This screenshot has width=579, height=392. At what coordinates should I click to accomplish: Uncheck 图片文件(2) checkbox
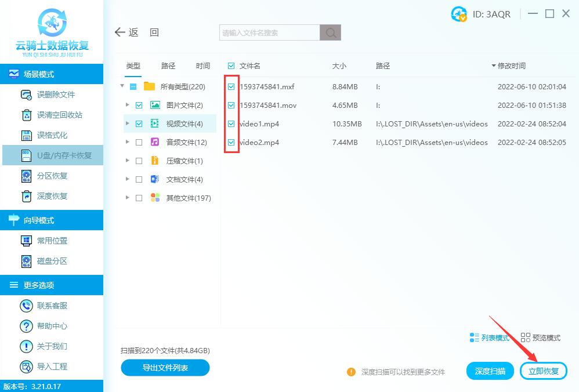click(139, 105)
